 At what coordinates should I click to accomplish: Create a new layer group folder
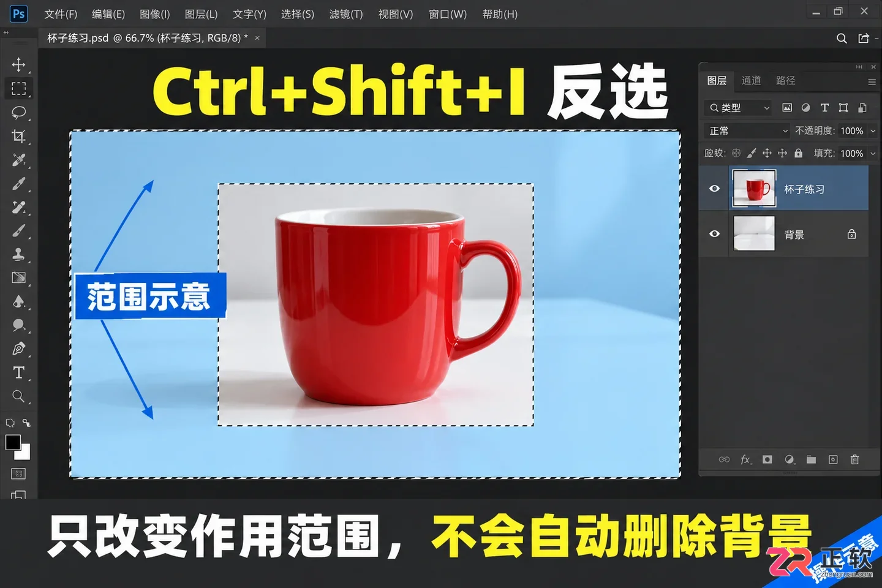click(x=811, y=459)
